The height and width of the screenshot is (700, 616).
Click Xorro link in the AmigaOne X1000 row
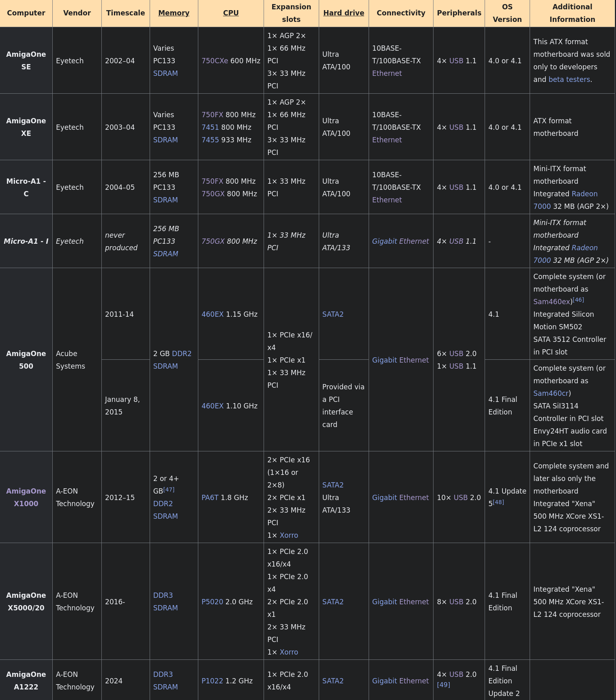[x=289, y=535]
